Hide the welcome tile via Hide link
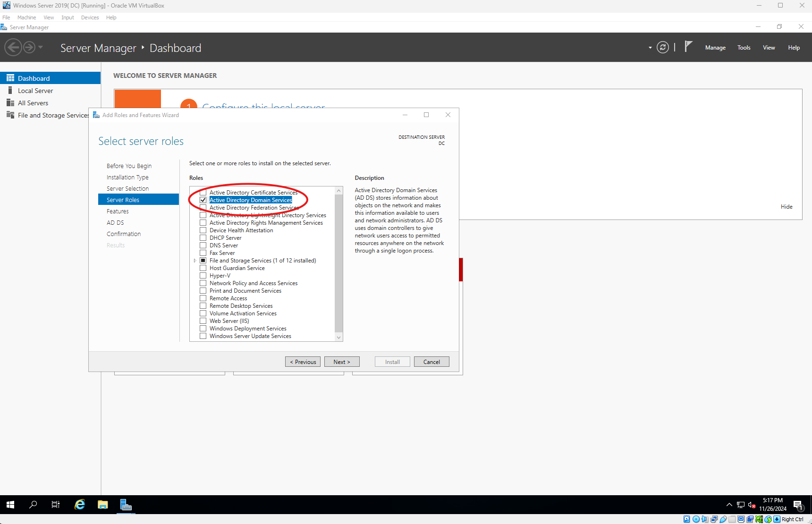Screen dimensions: 812x524 (787, 207)
